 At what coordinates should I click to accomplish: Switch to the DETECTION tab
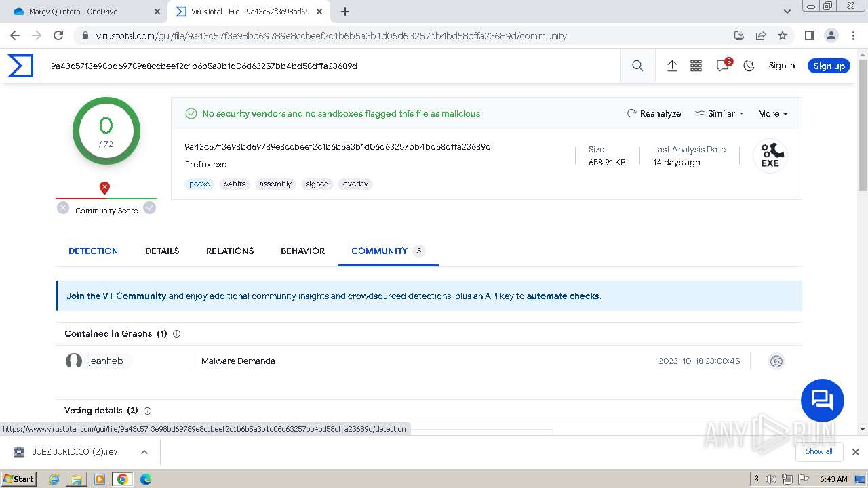point(93,251)
